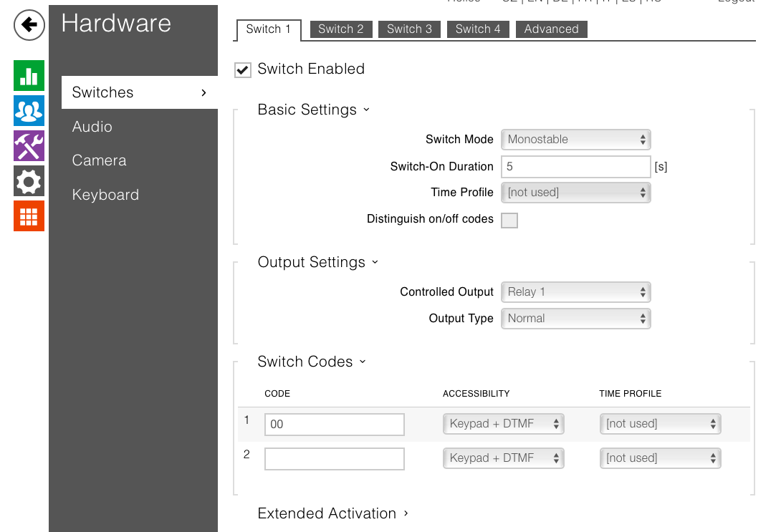This screenshot has height=532, width=776.
Task: Go to the Camera settings page
Action: tap(99, 160)
